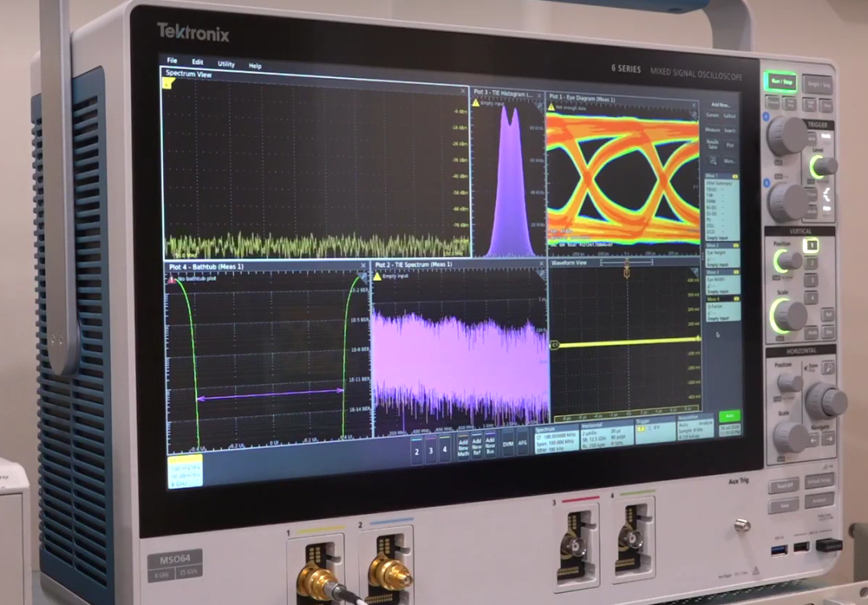Tap the horizontal Scale knob
Image resolution: width=868 pixels, height=605 pixels.
[791, 435]
